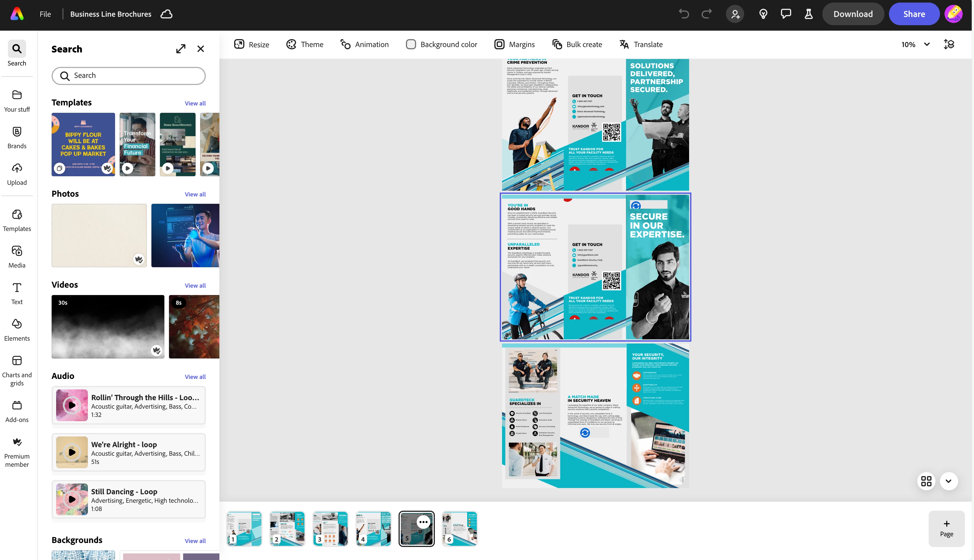Viewport: 974px width, 560px height.
Task: Open the Brands panel
Action: coord(16,137)
